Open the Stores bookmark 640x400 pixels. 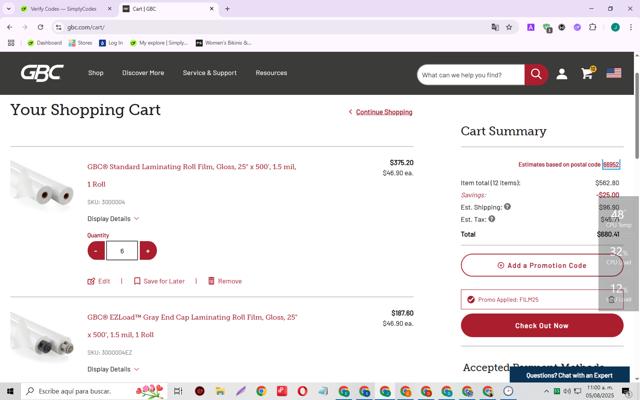(80, 43)
